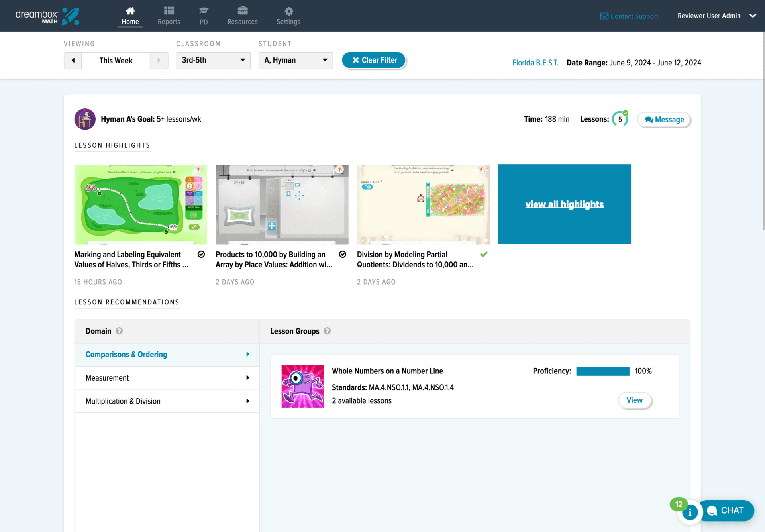The image size is (765, 532).
Task: Open the Resources briefcase icon
Action: tap(242, 11)
